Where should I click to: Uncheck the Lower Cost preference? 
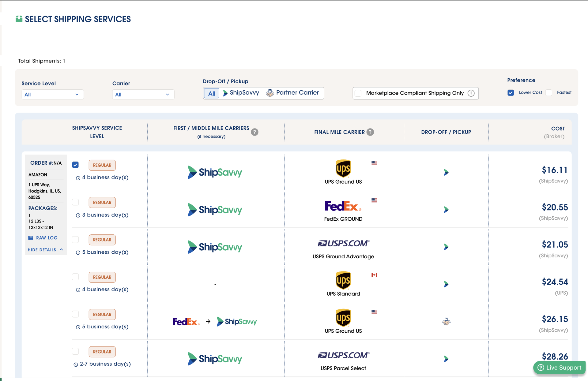coord(511,92)
